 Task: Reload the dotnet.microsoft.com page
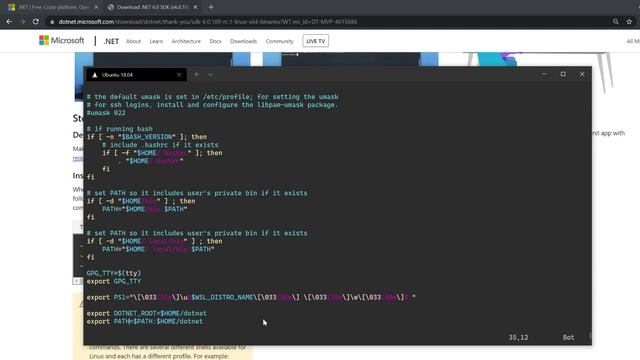[36, 22]
